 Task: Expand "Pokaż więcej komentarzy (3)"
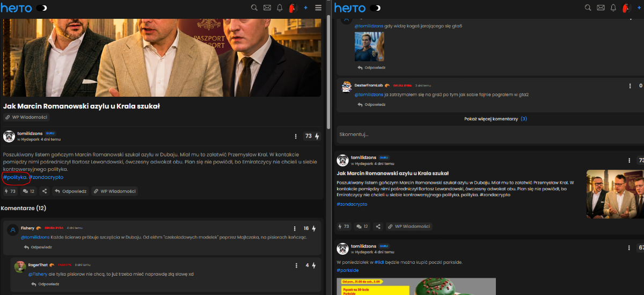click(x=495, y=119)
